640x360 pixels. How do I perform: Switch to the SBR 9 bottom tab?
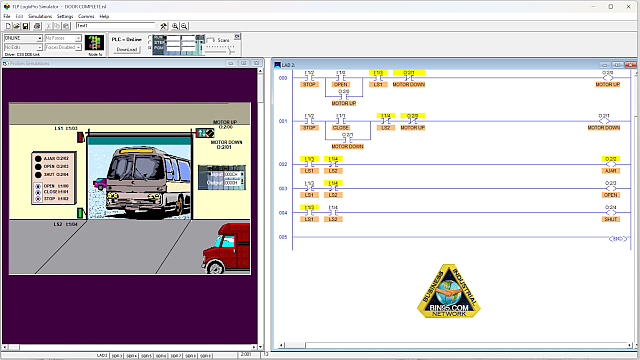coord(205,356)
